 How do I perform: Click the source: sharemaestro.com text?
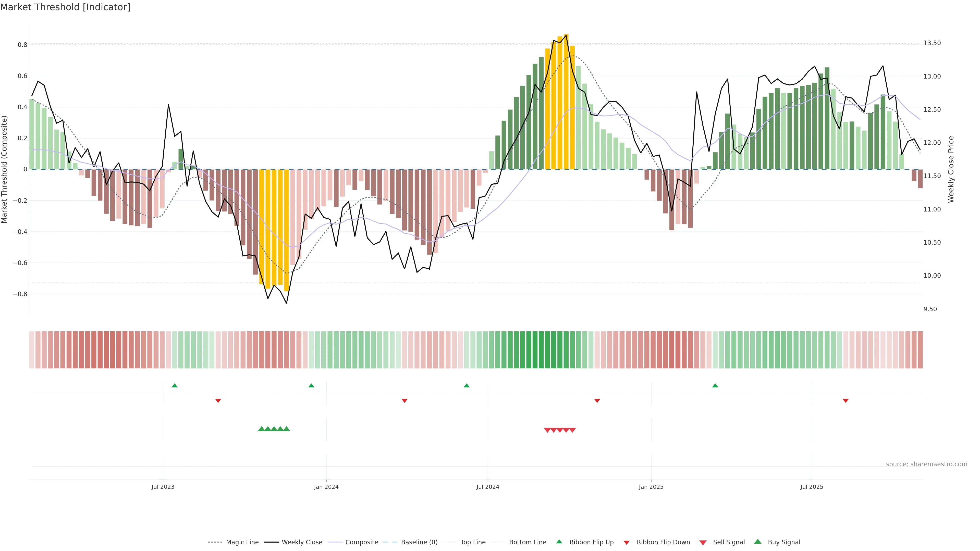[x=926, y=464]
